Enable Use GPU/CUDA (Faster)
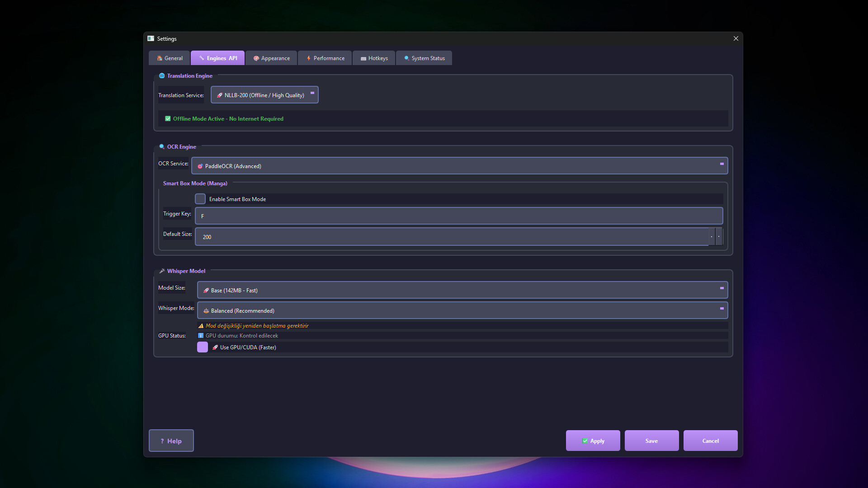 pos(203,347)
